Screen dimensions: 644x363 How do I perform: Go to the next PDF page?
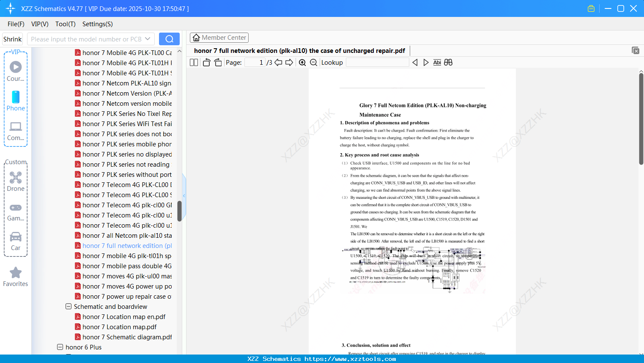pyautogui.click(x=289, y=62)
